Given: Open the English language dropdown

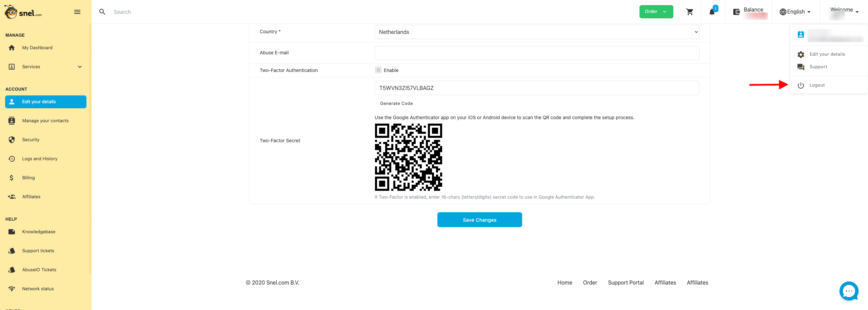Looking at the screenshot, I should (x=795, y=12).
